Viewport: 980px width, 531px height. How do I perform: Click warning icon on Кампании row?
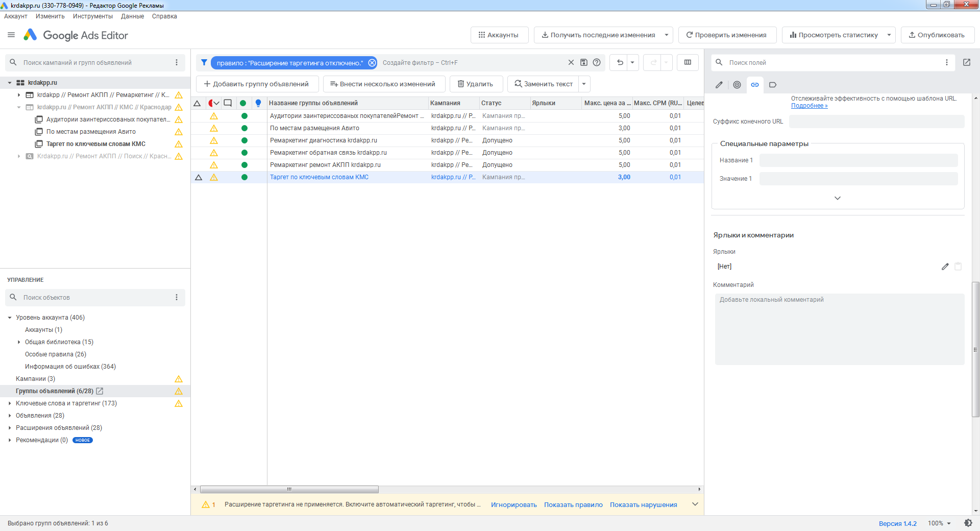tap(179, 379)
